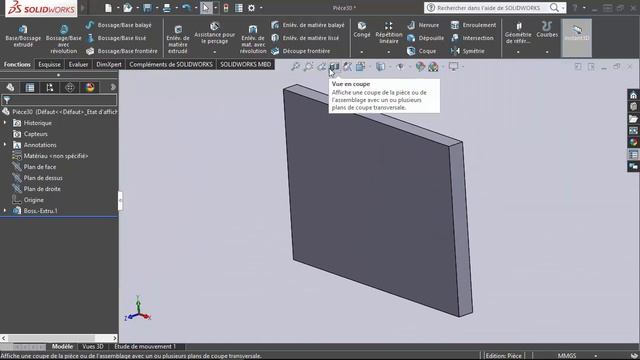Click the Vue en coupe section view icon
Screen dimensions: 640x360
click(x=334, y=67)
